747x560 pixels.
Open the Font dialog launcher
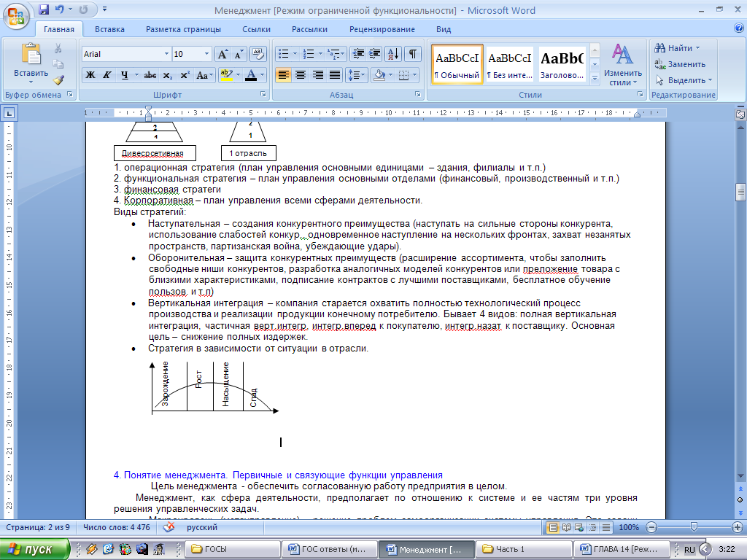263,94
